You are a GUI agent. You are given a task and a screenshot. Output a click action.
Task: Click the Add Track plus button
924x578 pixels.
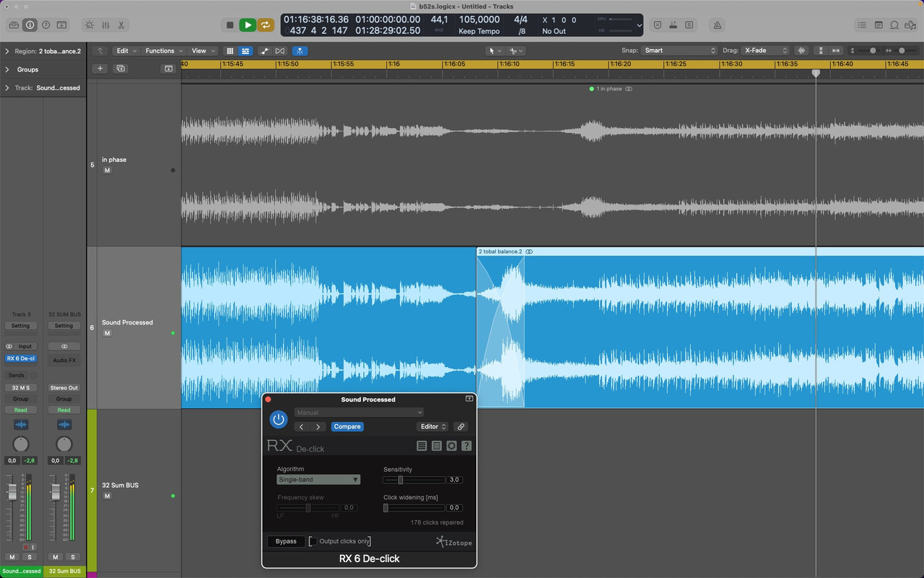click(x=100, y=69)
